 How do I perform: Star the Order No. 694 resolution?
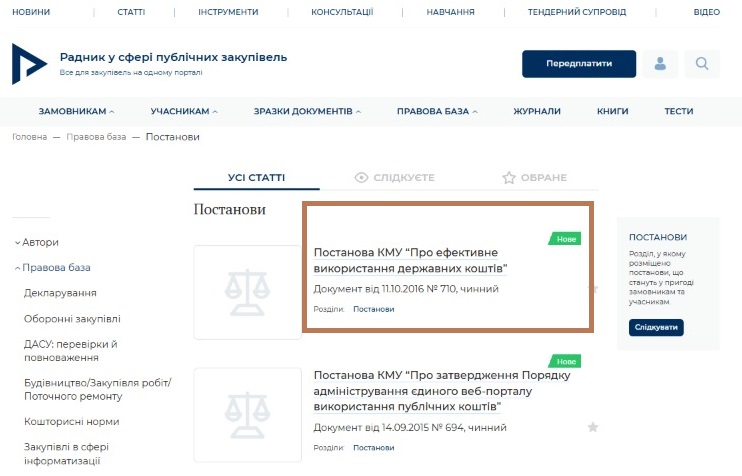point(592,427)
